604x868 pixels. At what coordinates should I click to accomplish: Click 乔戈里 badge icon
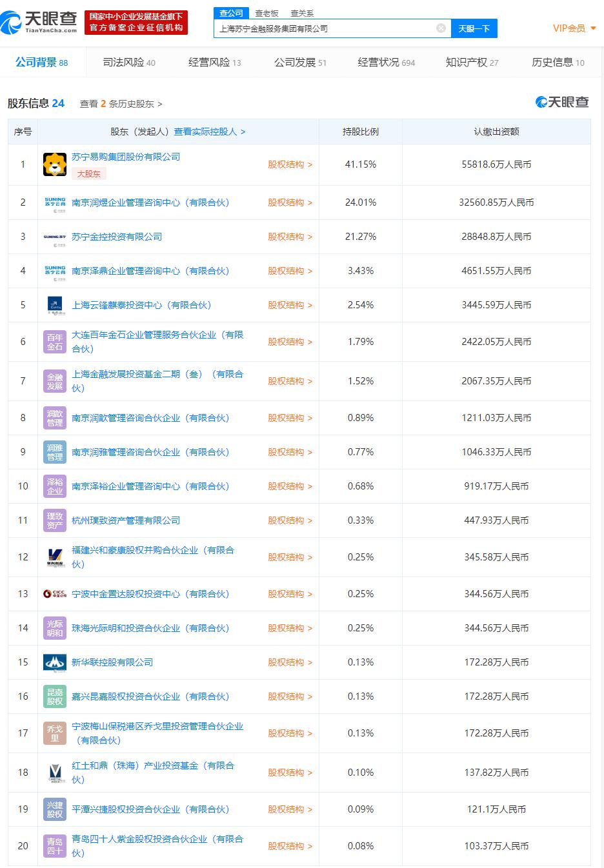point(55,733)
